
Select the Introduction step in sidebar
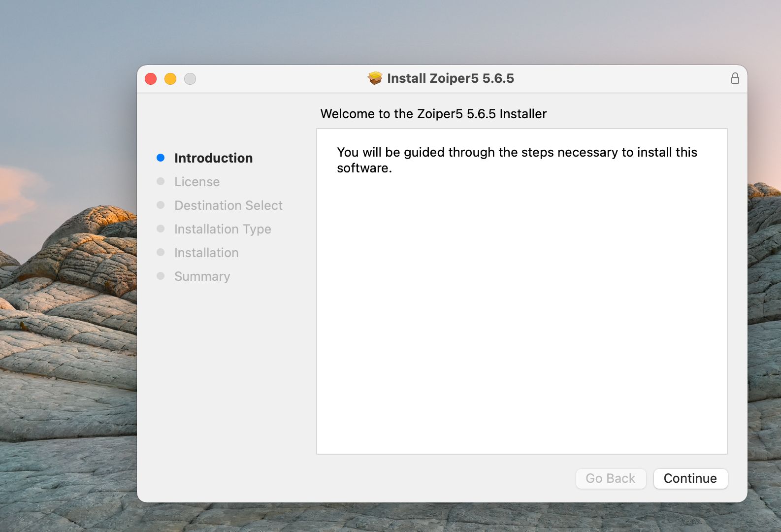coord(213,158)
